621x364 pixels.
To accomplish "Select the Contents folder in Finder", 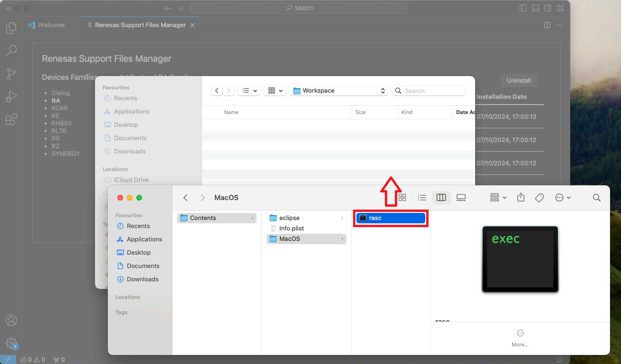I will point(217,218).
